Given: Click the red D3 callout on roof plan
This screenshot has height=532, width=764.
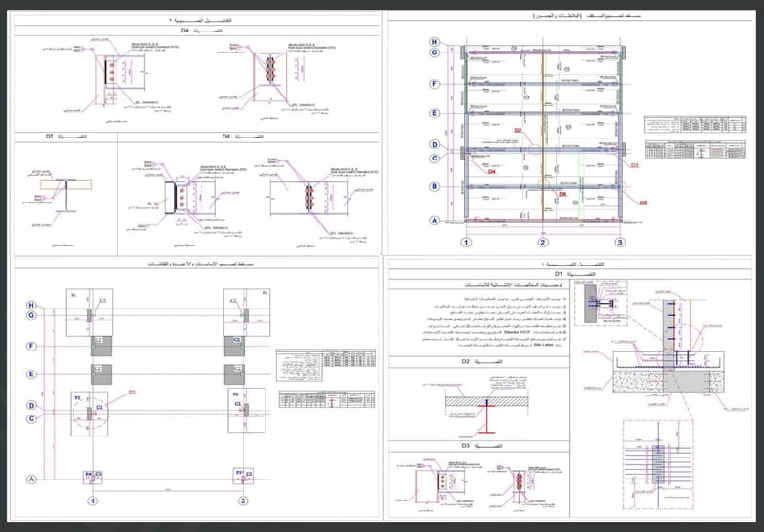Looking at the screenshot, I should pos(635,165).
